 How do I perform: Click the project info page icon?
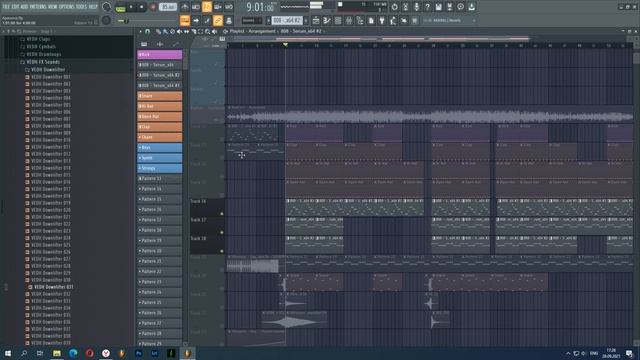point(371,20)
